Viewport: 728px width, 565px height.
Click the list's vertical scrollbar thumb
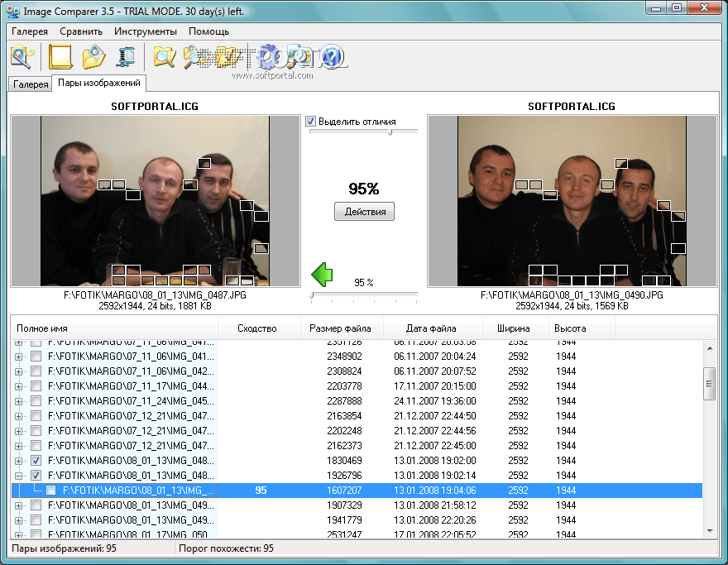click(x=710, y=384)
